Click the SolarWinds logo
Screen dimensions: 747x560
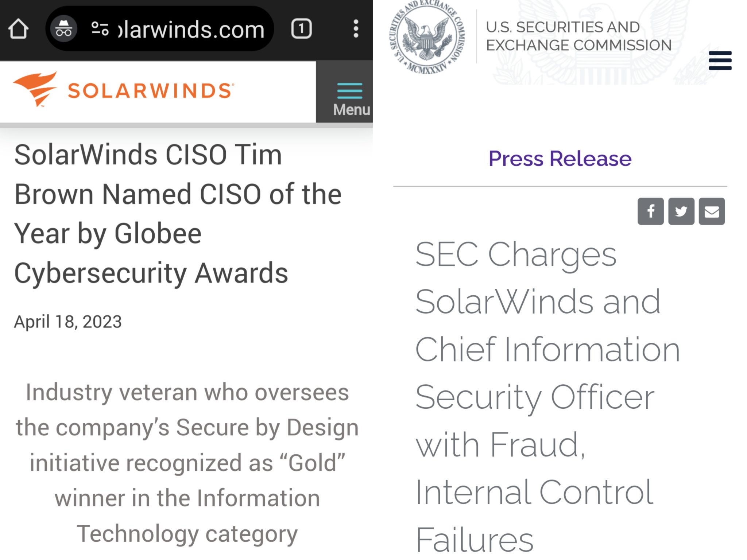coord(36,89)
